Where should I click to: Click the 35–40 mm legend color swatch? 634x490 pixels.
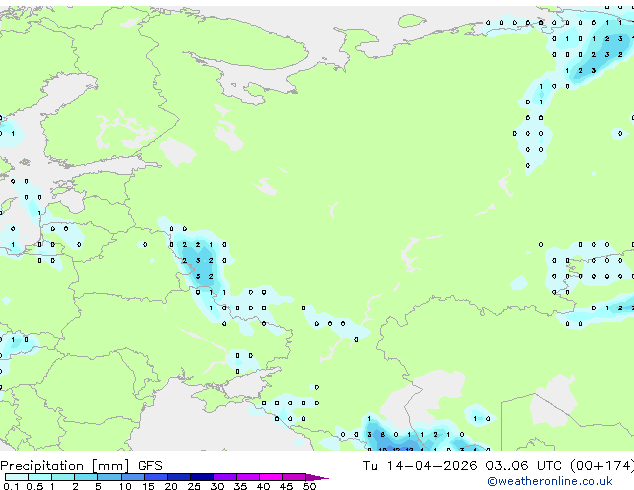(248, 477)
